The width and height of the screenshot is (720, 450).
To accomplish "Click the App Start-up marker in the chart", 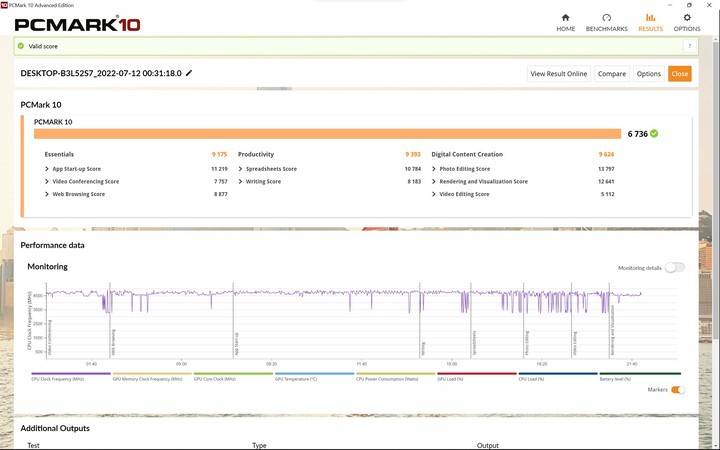I will pyautogui.click(x=236, y=344).
